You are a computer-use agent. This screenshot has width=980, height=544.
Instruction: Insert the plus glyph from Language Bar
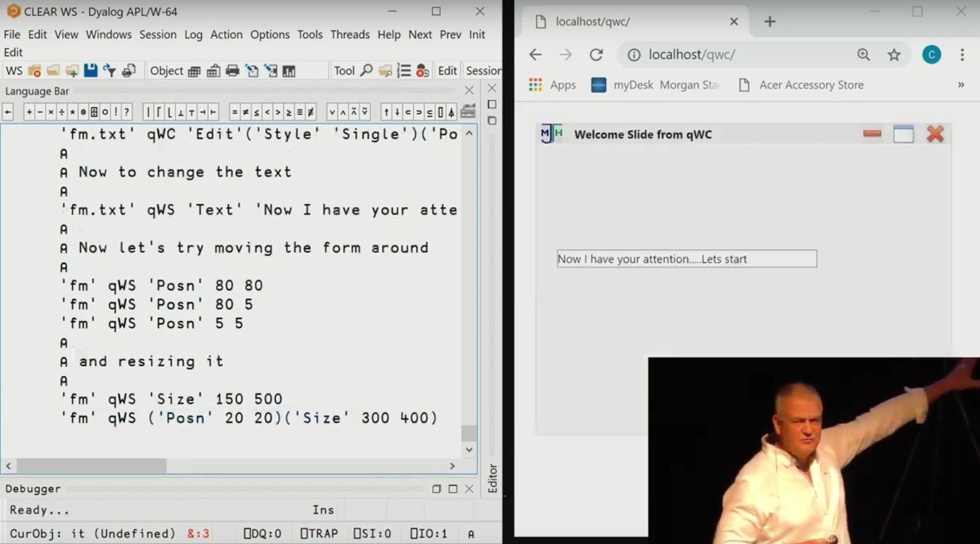click(x=29, y=112)
